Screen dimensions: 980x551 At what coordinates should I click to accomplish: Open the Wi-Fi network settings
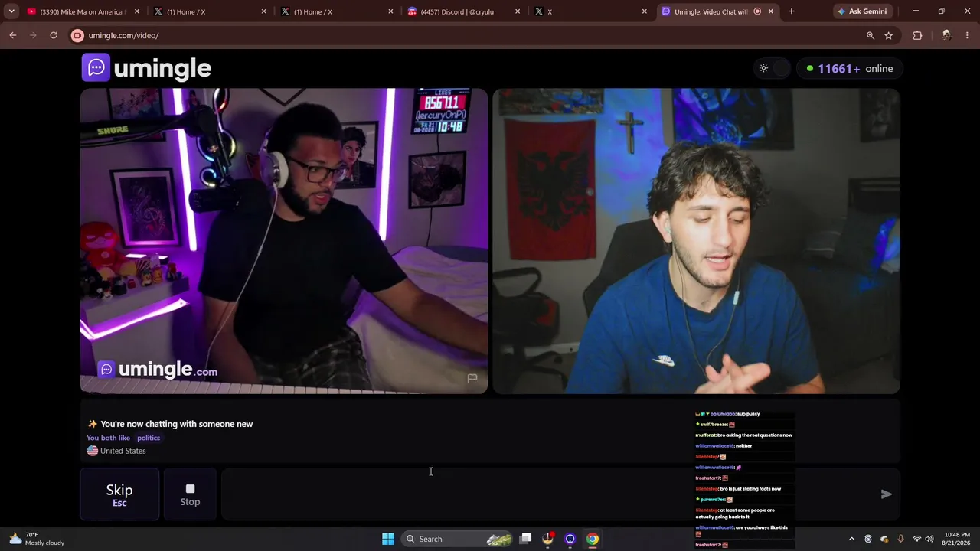(x=916, y=539)
